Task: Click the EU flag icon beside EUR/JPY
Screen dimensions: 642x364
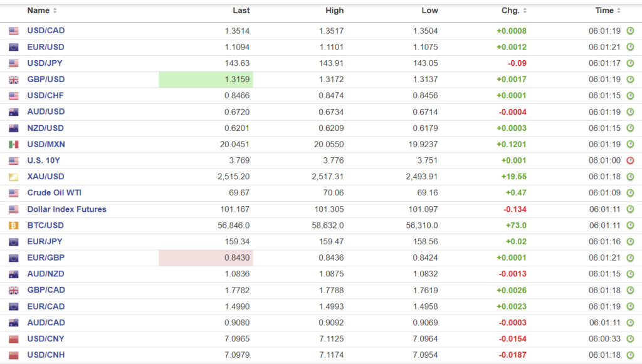Action: tap(13, 242)
